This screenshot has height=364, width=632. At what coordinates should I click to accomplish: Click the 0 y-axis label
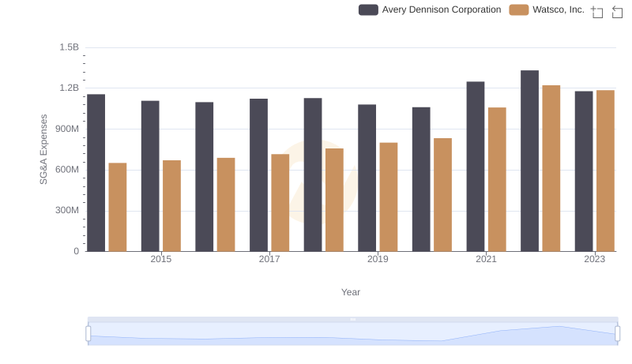(x=76, y=251)
